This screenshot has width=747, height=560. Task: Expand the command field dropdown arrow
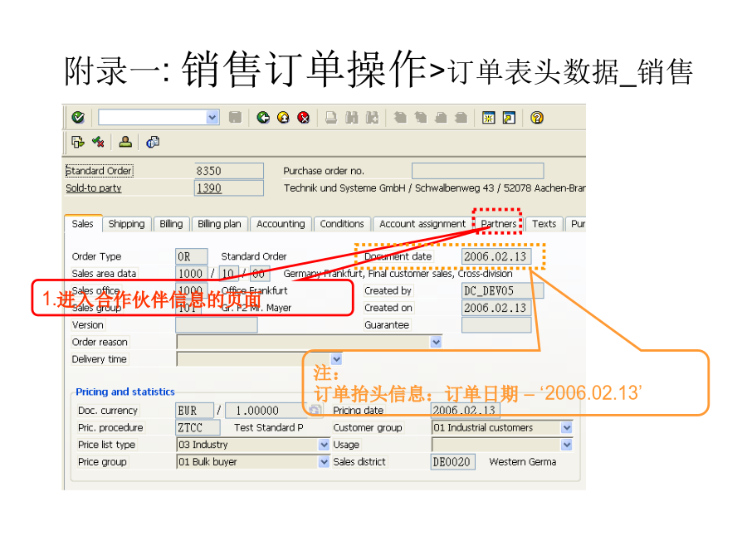pos(212,117)
